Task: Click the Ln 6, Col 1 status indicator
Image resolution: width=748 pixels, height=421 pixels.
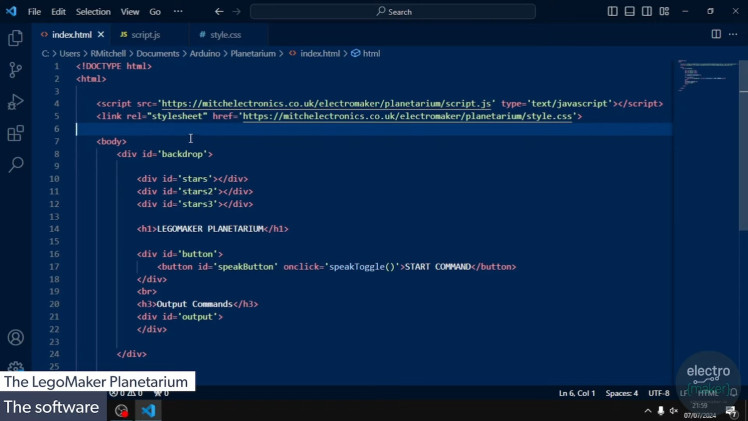Action: pyautogui.click(x=576, y=393)
